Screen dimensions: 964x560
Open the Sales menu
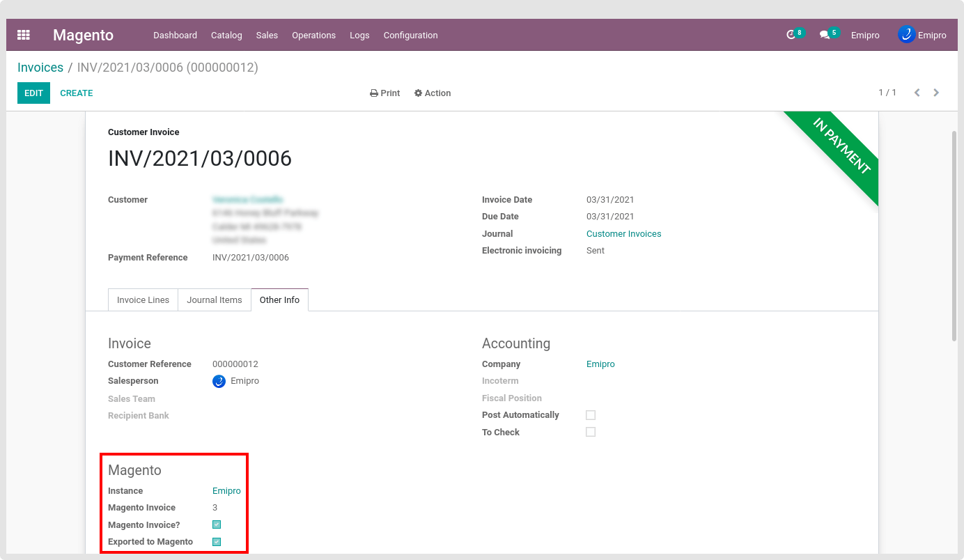(x=267, y=35)
